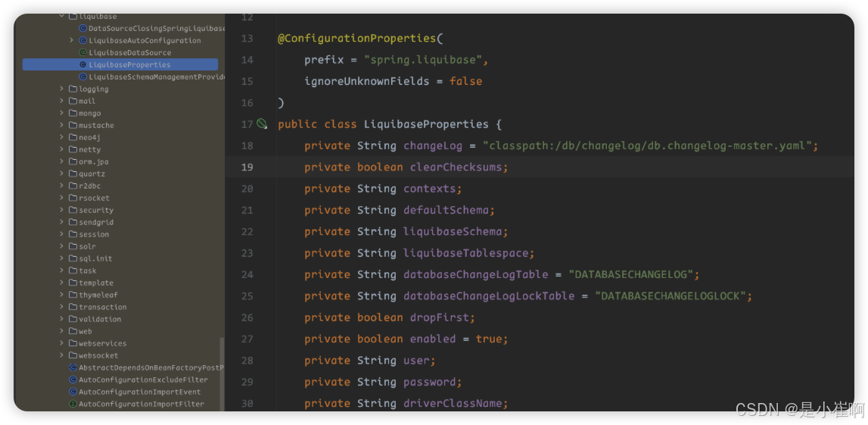Image resolution: width=868 pixels, height=425 pixels.
Task: Collapse the liquibase package folder
Action: click(x=62, y=17)
